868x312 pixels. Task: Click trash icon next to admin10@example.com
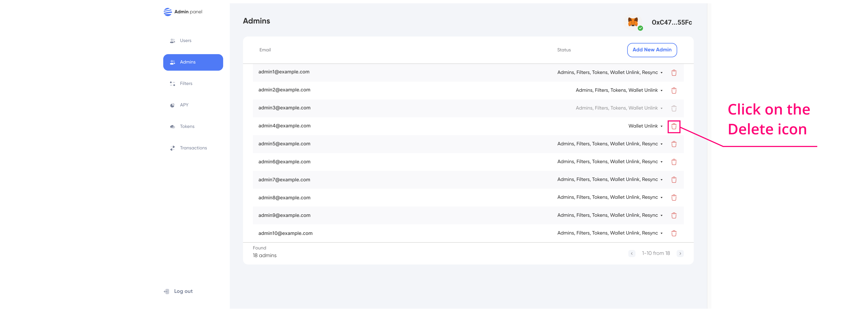click(x=674, y=233)
